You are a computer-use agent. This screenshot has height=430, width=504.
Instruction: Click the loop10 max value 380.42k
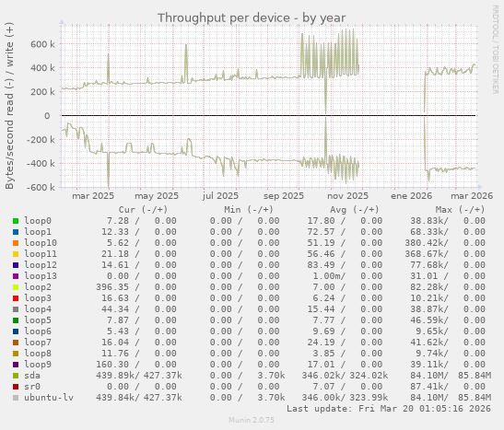424,243
